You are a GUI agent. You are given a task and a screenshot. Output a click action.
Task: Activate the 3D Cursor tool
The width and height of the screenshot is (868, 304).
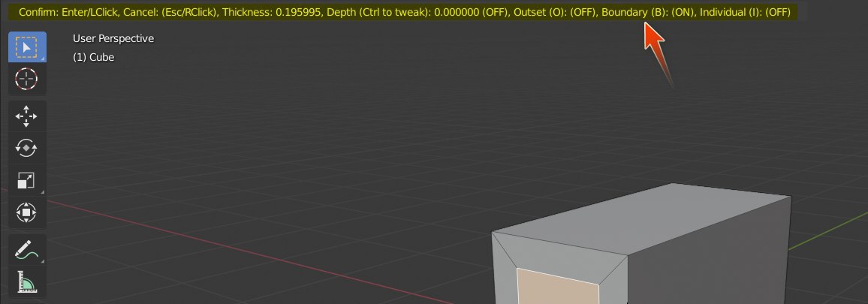point(26,79)
